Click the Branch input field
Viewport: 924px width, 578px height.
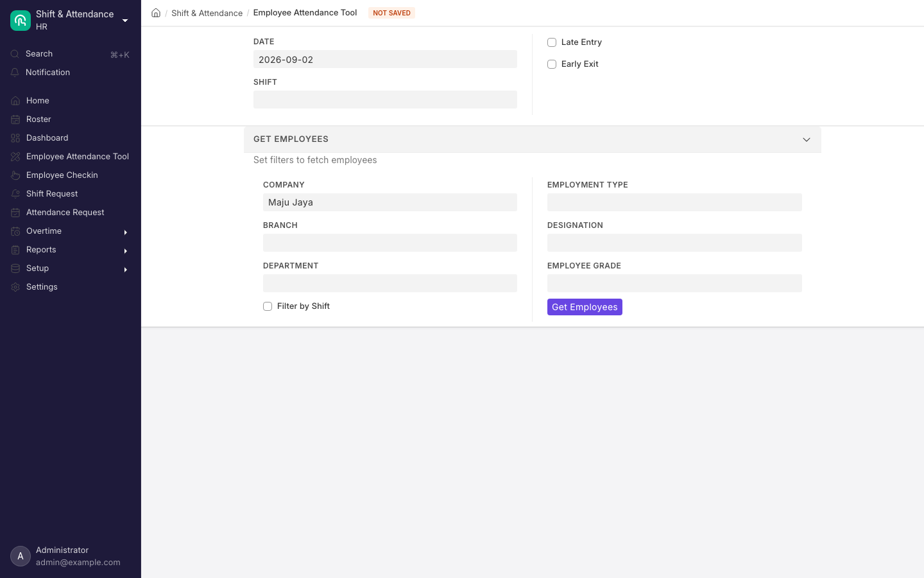(390, 243)
